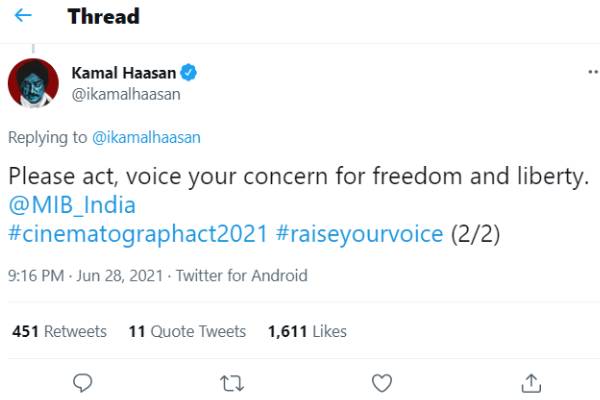Open the @MIB_India mention
The image size is (600, 400).
[72, 205]
